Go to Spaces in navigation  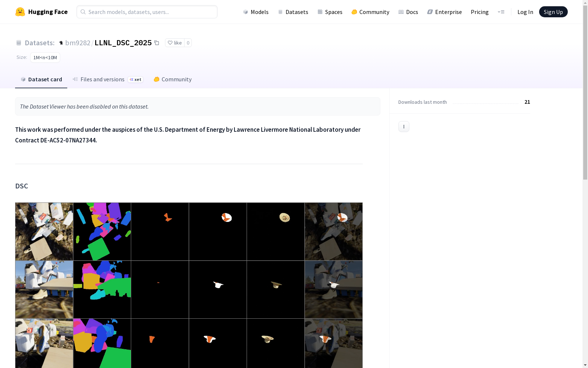(x=330, y=12)
